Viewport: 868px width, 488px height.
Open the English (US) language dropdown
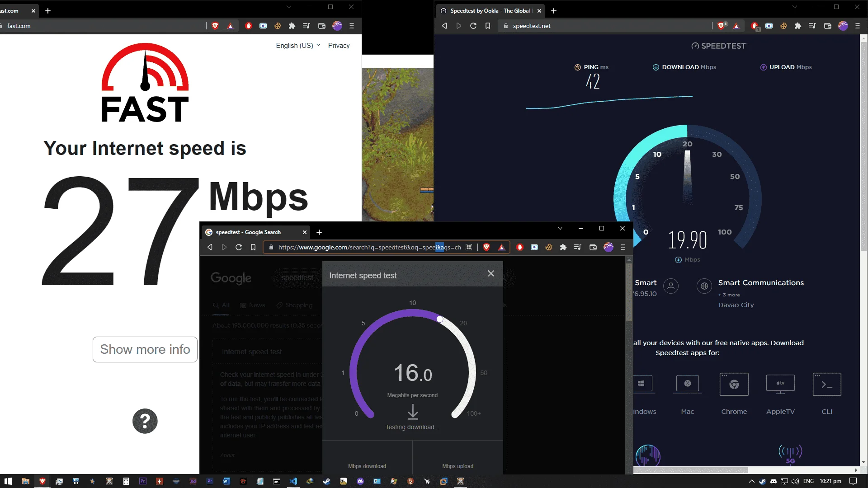tap(298, 46)
